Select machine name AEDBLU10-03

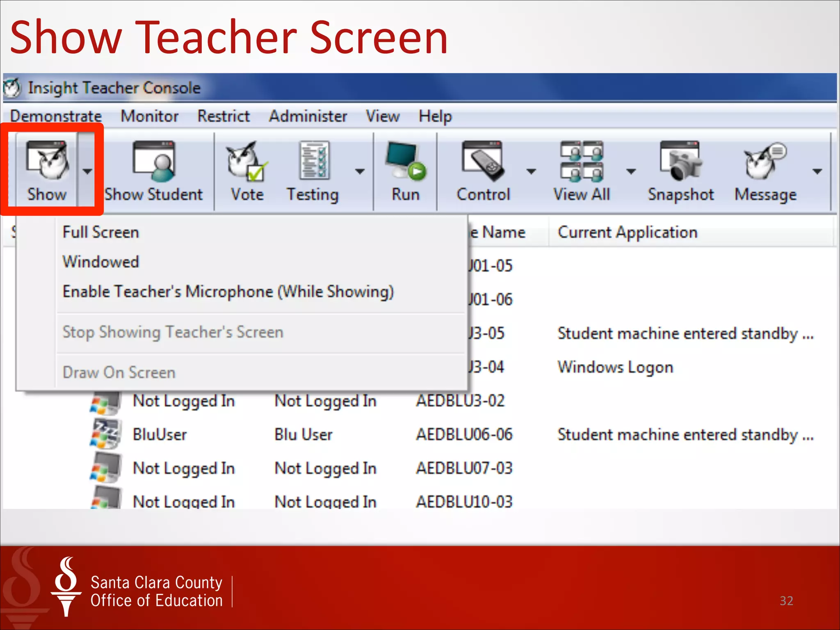(x=464, y=502)
